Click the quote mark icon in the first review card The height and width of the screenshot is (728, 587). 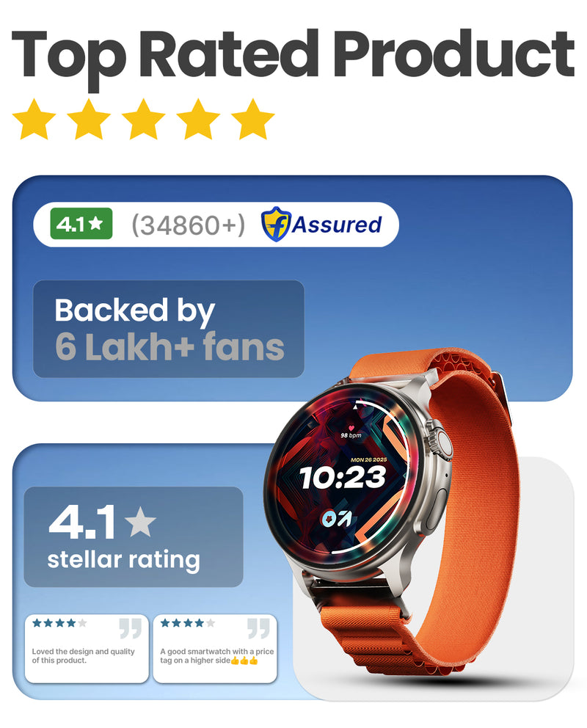pos(131,627)
